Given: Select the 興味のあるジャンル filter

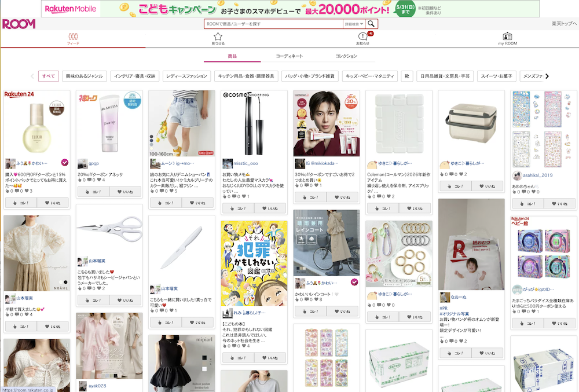Looking at the screenshot, I should [84, 76].
